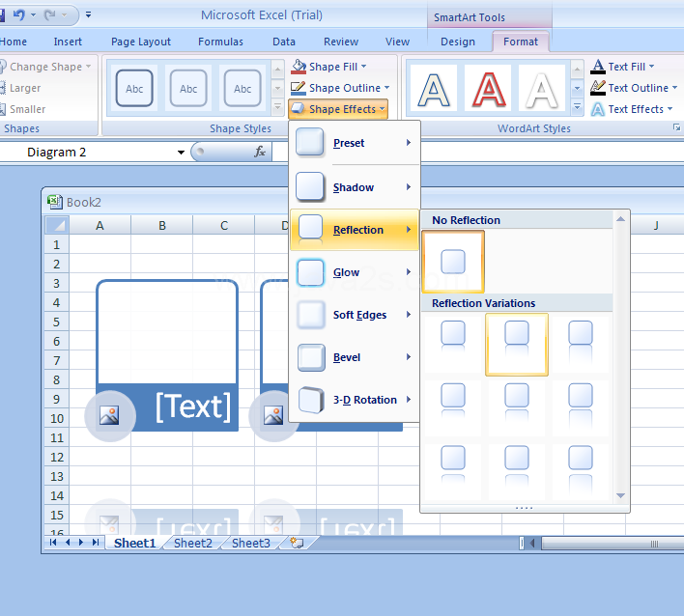This screenshot has height=616, width=684.
Task: Open the Shape Fill dropdown
Action: [329, 67]
